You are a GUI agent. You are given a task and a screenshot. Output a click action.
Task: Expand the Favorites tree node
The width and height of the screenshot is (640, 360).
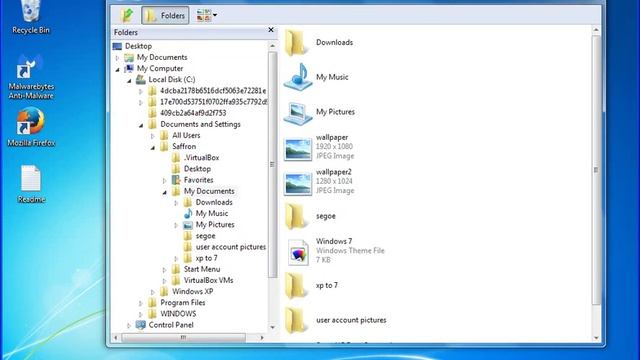click(164, 180)
